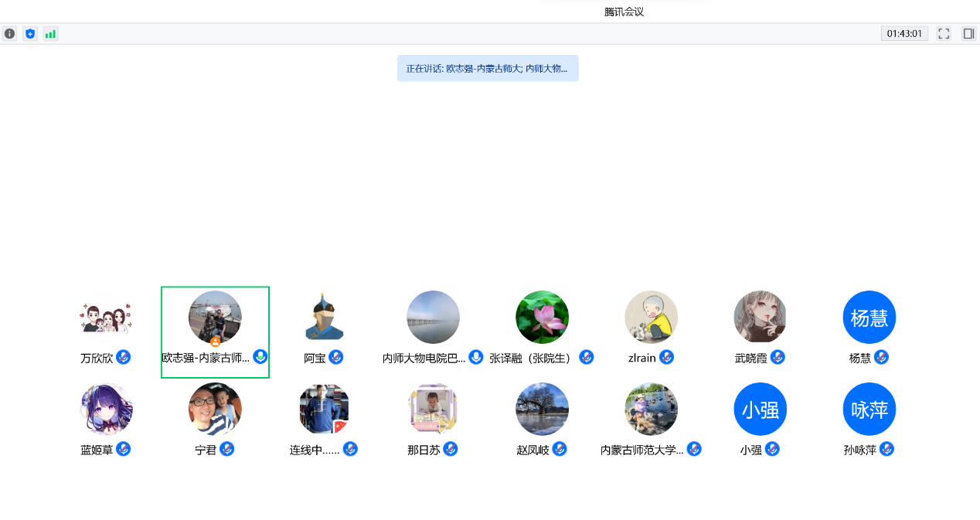Image resolution: width=980 pixels, height=520 pixels.
Task: Click the meeting timer 01:43:01
Action: (x=904, y=34)
